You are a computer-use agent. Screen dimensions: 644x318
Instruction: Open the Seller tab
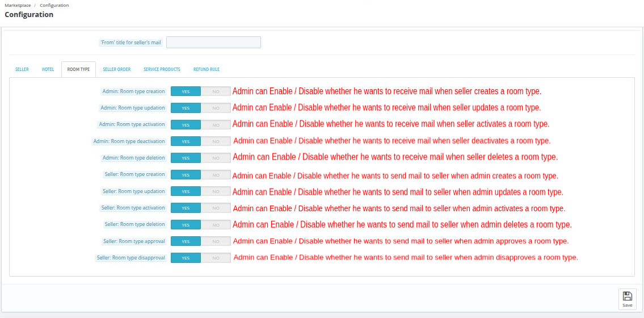pos(22,69)
